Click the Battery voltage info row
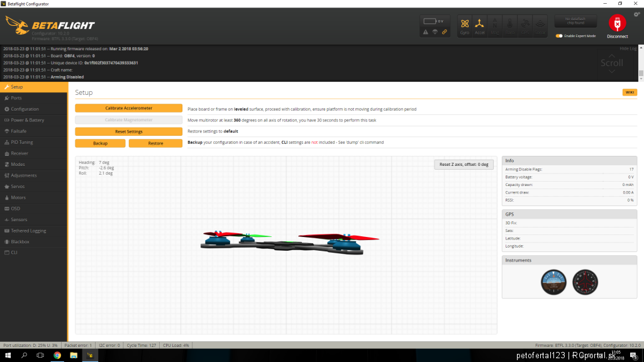Screen dimensions: 644x362 point(569,177)
